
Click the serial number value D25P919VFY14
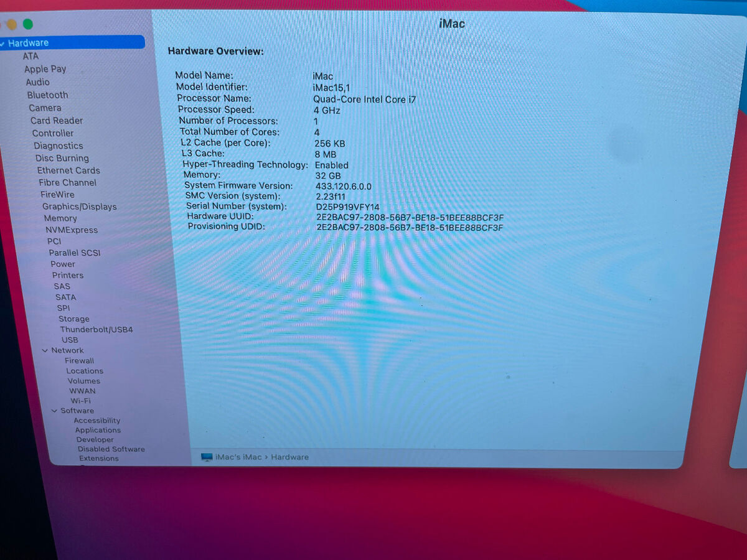tap(347, 207)
